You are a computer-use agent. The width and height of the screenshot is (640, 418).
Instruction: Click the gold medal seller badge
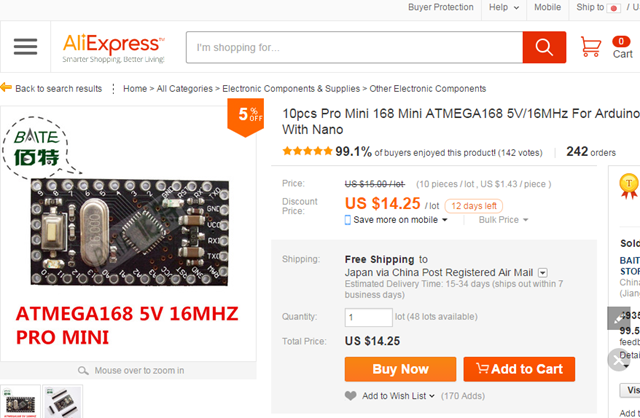[628, 182]
